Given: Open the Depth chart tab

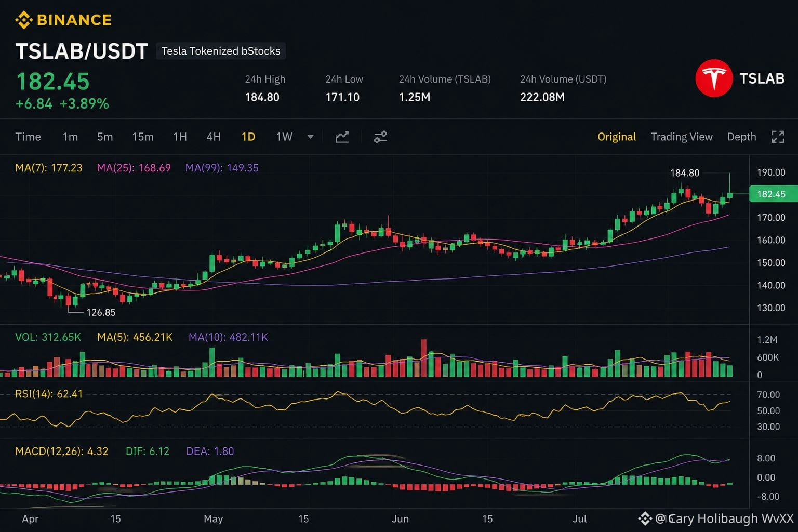Looking at the screenshot, I should tap(741, 137).
